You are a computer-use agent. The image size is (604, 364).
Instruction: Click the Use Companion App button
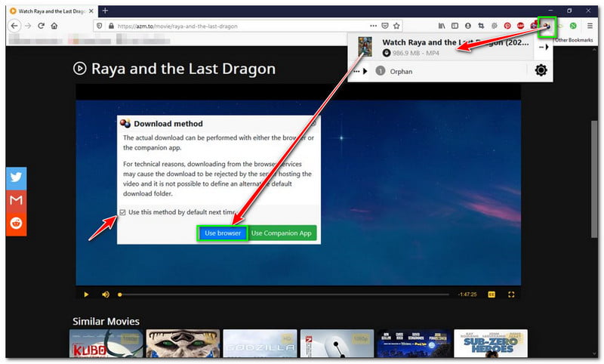click(282, 233)
